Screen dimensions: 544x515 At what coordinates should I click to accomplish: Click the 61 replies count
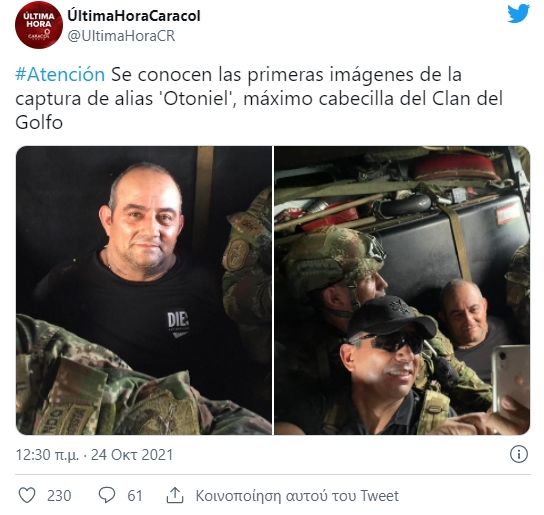click(x=135, y=496)
